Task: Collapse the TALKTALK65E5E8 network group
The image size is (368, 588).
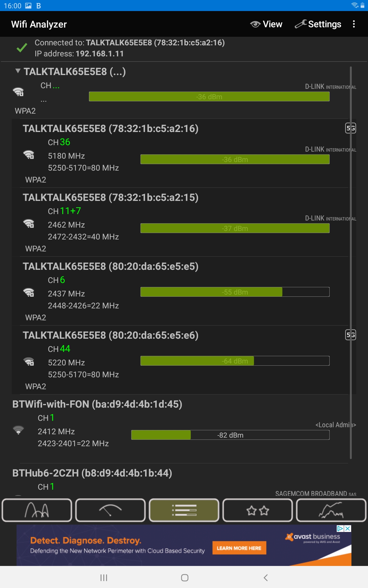Action: [18, 71]
